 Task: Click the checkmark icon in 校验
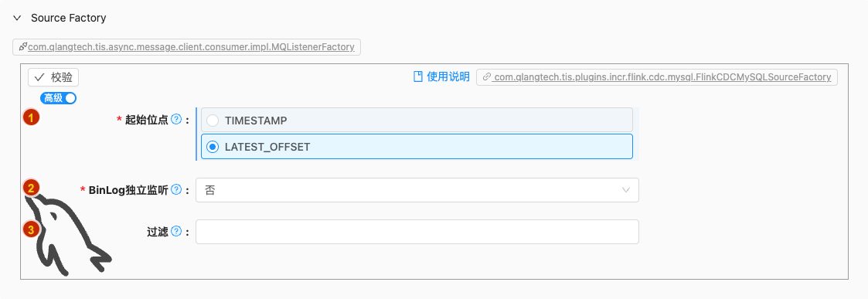(x=39, y=77)
